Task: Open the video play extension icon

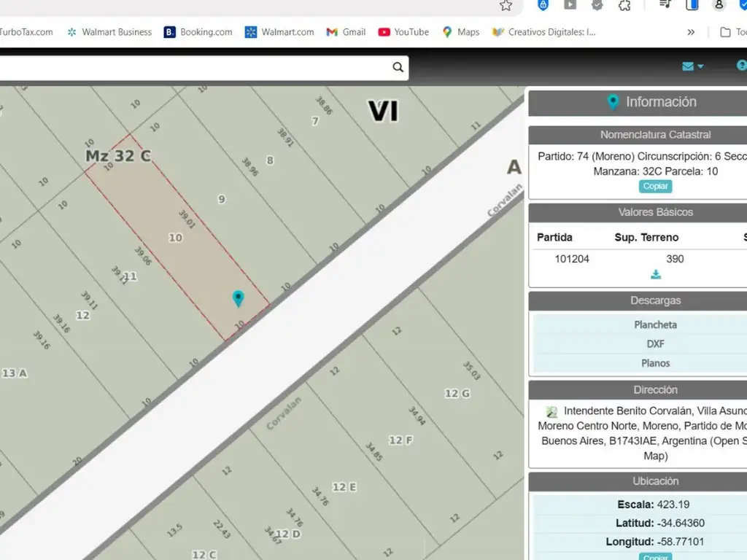Action: [x=570, y=5]
